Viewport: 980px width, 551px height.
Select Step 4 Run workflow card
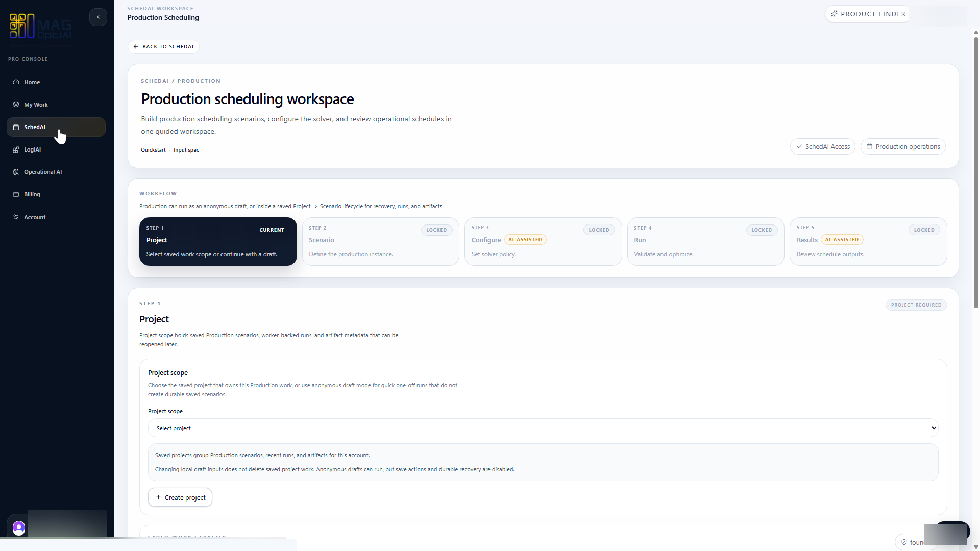click(706, 241)
